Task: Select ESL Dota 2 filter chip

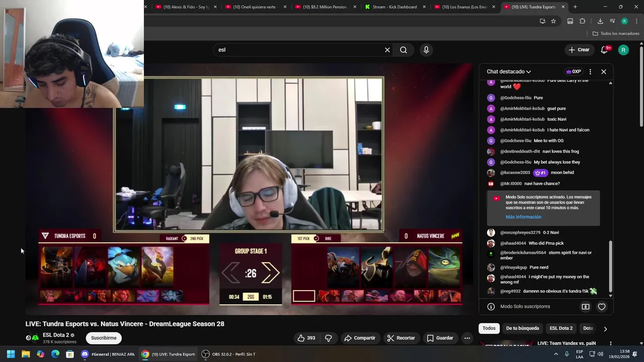Action: tap(561, 328)
